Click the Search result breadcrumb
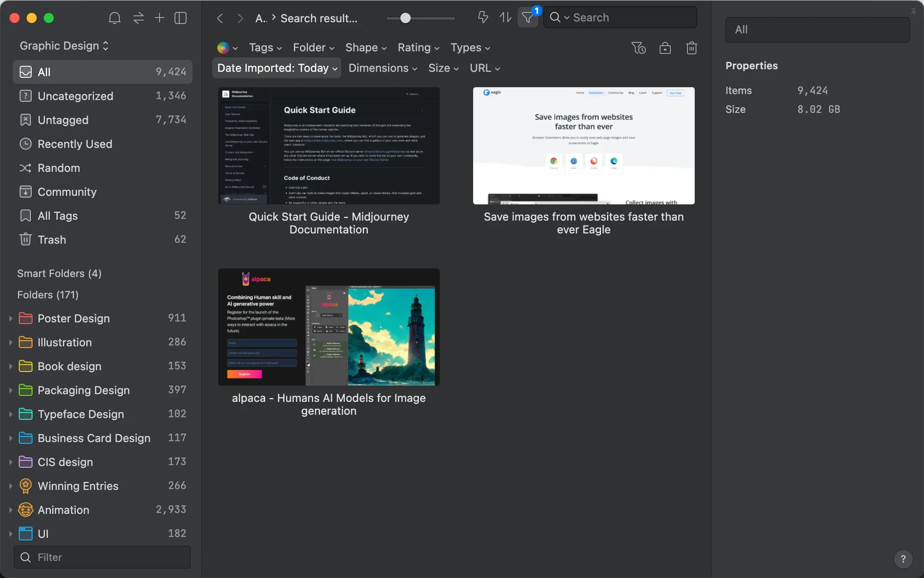 319,18
